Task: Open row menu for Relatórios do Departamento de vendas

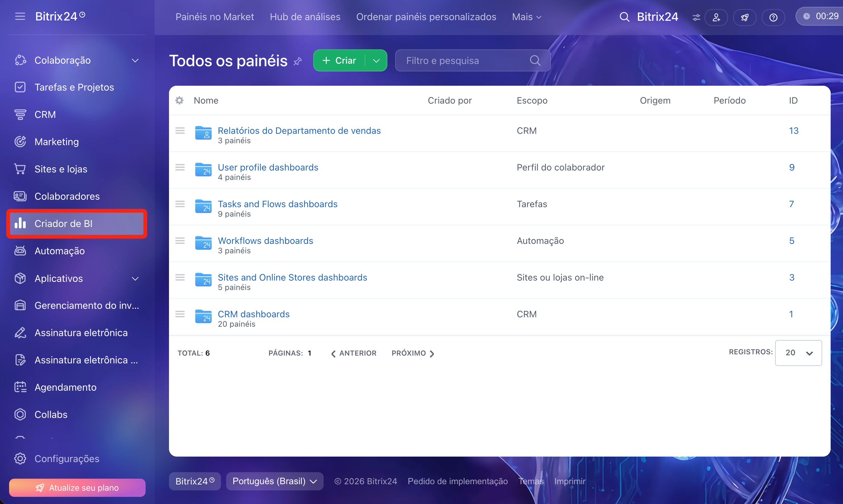Action: click(180, 131)
